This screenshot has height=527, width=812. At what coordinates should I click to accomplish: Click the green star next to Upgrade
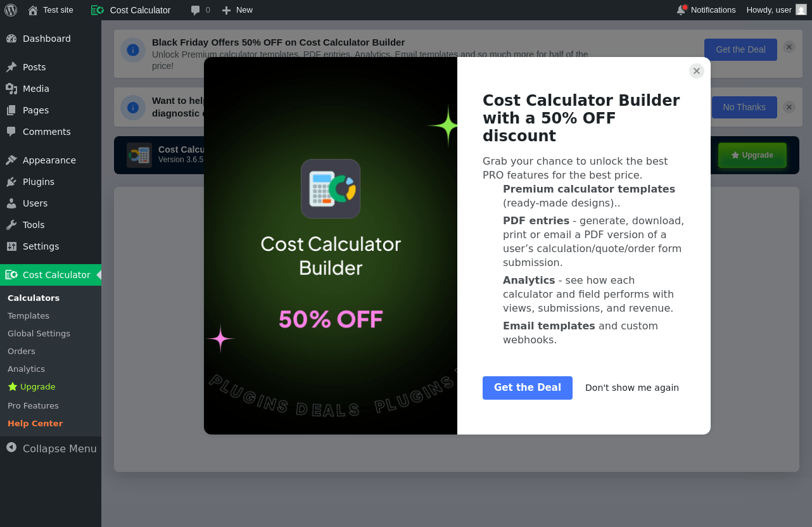pos(13,387)
